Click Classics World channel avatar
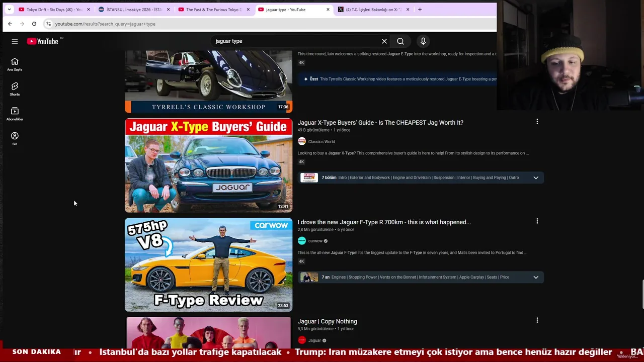The width and height of the screenshot is (644, 362). coord(302,141)
